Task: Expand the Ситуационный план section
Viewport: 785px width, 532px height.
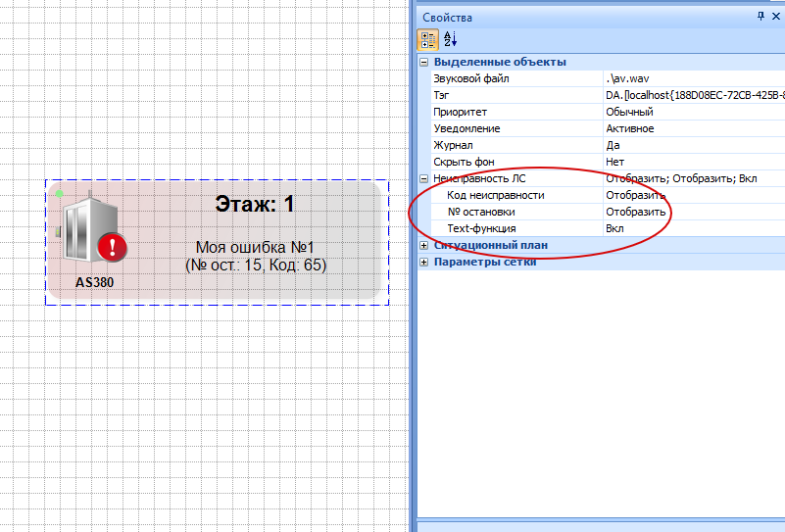Action: [x=424, y=245]
